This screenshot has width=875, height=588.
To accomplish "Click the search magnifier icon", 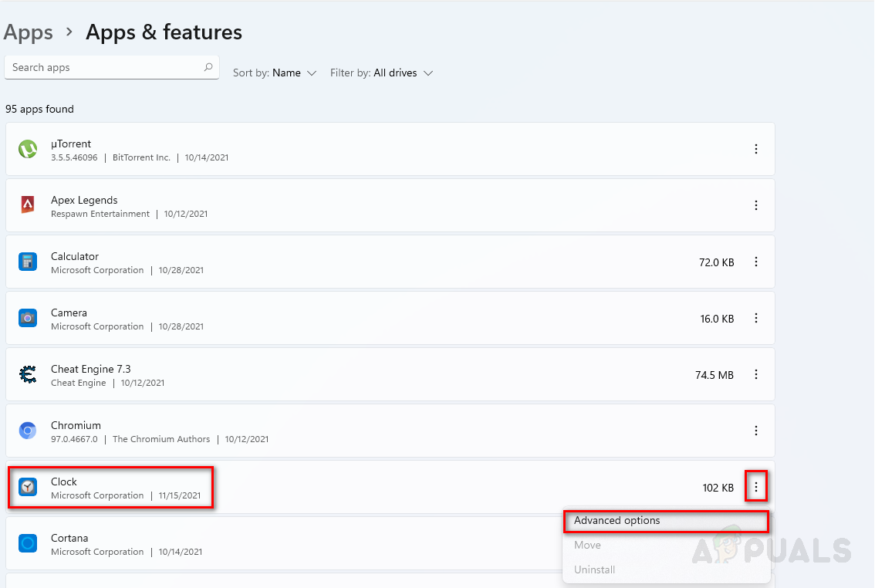I will [208, 67].
